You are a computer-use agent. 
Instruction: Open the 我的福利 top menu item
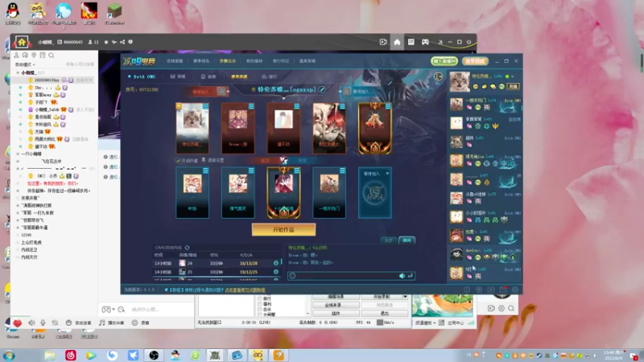point(254,61)
